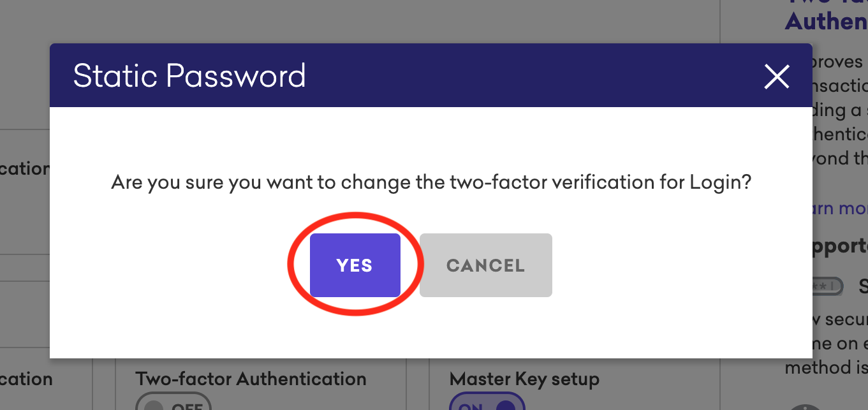The width and height of the screenshot is (868, 410).
Task: Click the two-factor verification confirmation question text
Action: tap(431, 183)
